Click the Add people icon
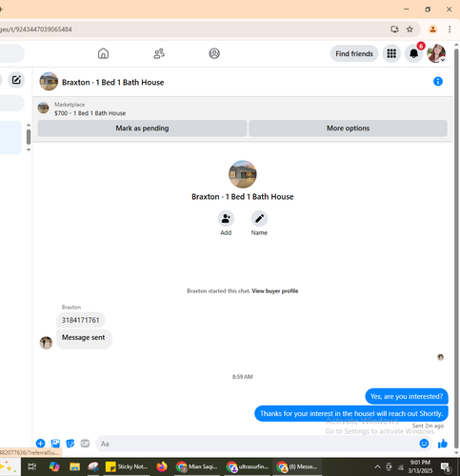 point(226,218)
